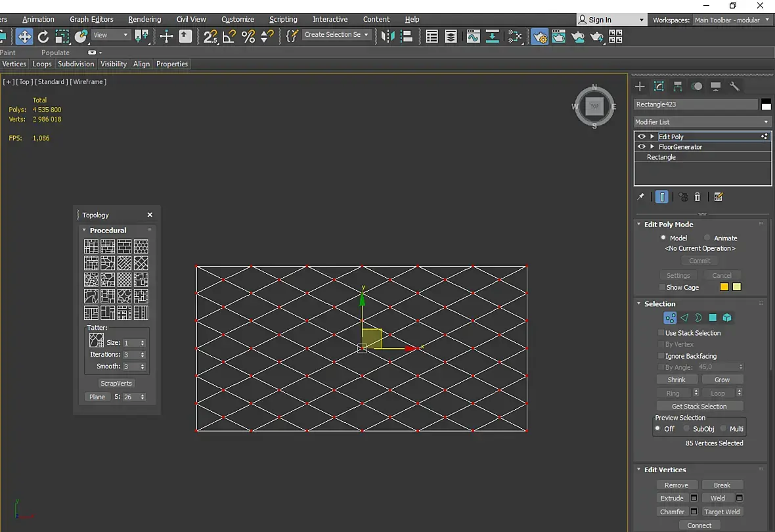The height and width of the screenshot is (532, 775).
Task: Remove modifier with the trash icon
Action: (697, 197)
